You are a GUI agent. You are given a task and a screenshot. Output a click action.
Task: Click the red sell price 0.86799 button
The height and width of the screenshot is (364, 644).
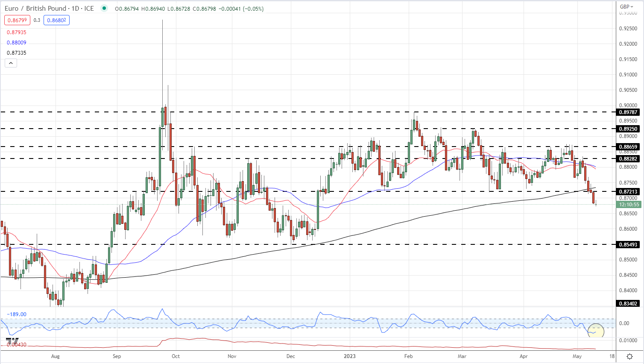(17, 20)
